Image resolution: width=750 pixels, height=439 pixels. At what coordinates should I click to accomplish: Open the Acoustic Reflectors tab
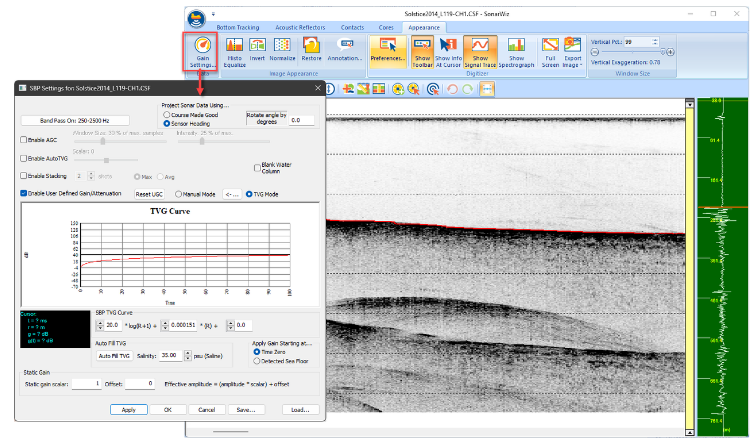point(300,28)
